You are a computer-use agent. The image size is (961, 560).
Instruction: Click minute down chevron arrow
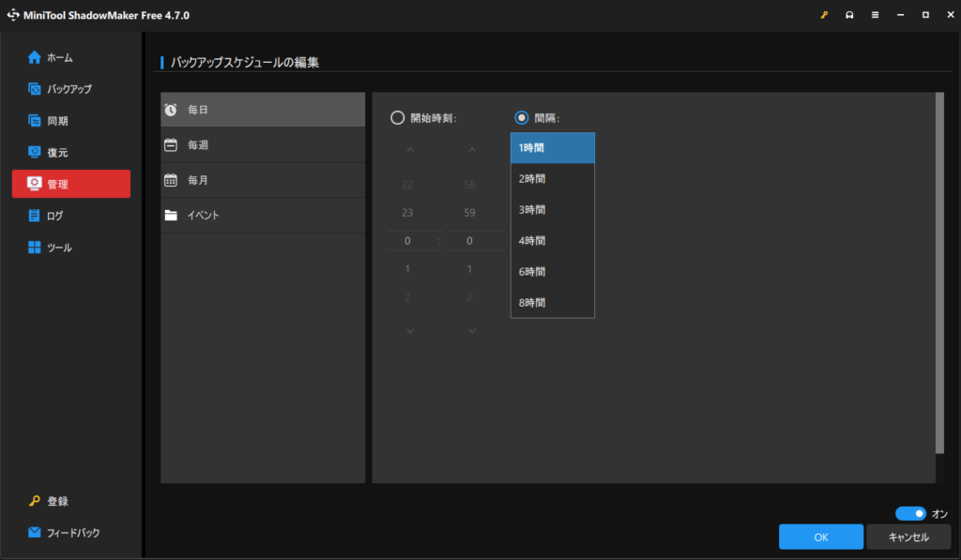tap(472, 331)
